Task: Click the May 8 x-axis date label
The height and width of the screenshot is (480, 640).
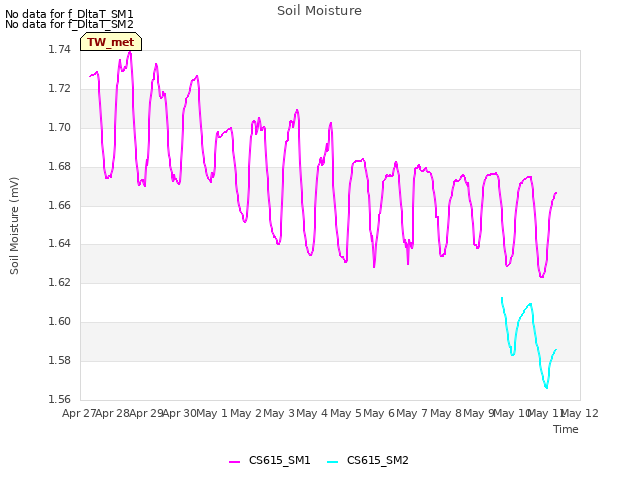Action: pyautogui.click(x=446, y=413)
